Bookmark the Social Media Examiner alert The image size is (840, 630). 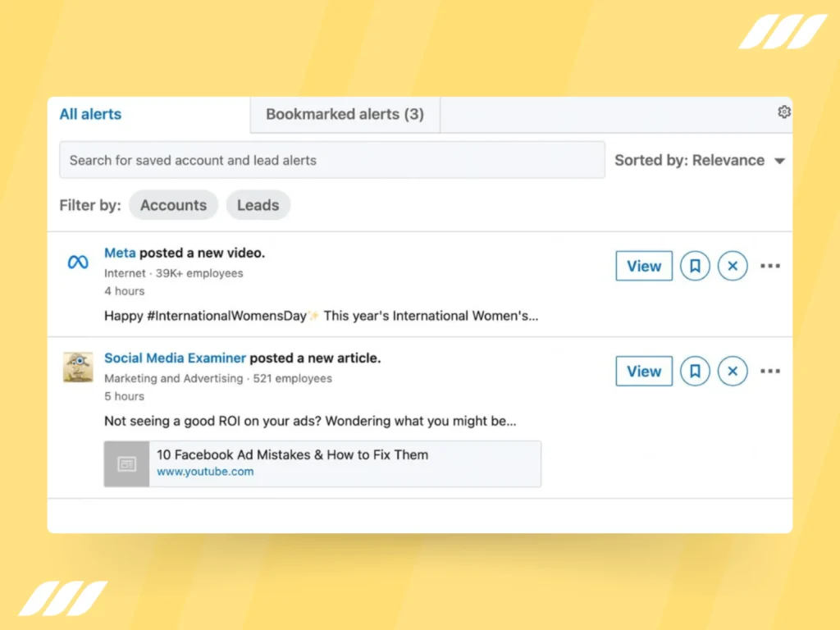695,371
